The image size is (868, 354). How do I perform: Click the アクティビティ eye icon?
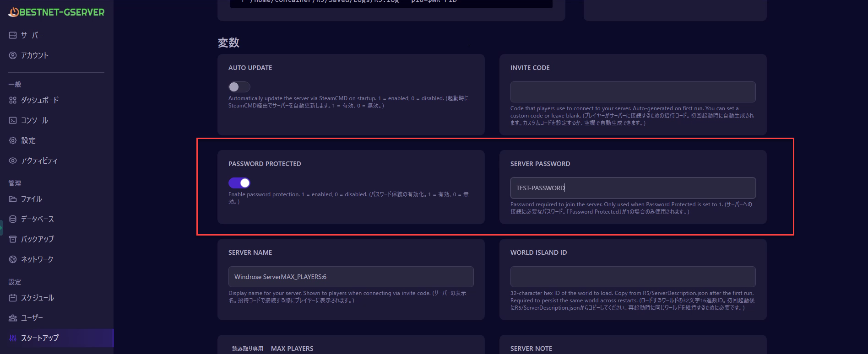coord(13,161)
